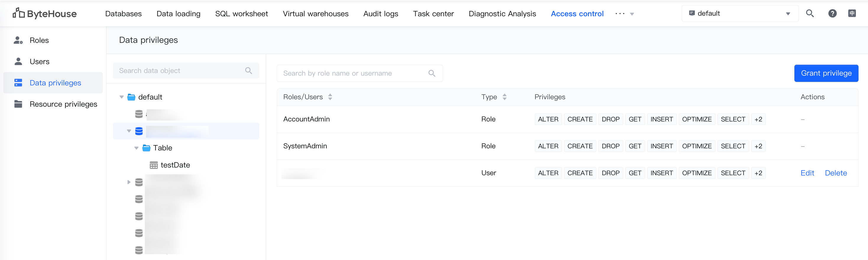
Task: Select the testDate table icon
Action: pos(154,165)
